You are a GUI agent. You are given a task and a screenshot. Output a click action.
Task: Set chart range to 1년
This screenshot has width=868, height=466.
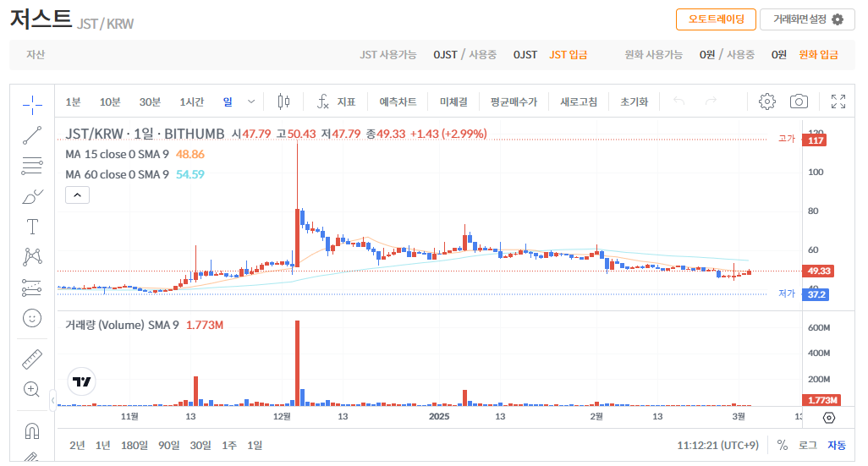point(103,445)
